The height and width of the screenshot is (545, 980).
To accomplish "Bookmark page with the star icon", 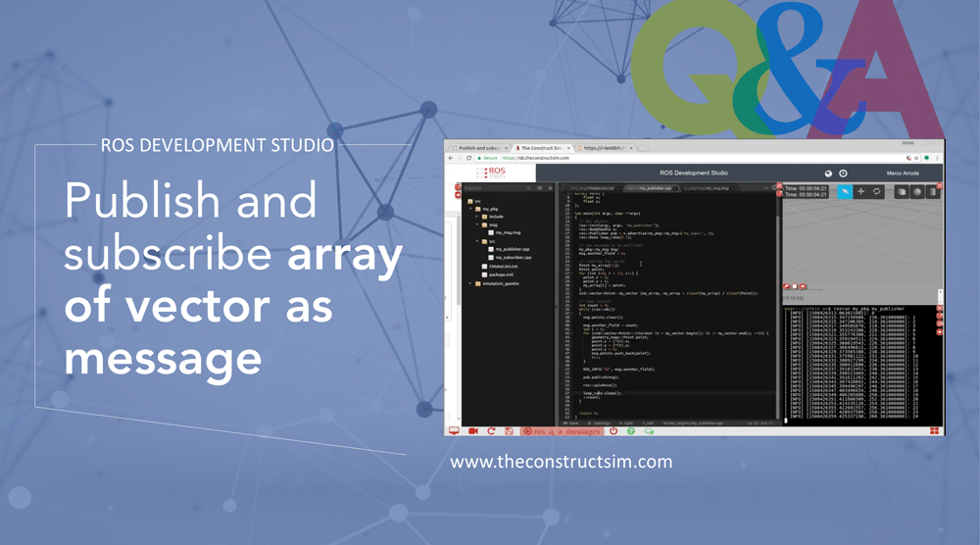I will [x=917, y=158].
